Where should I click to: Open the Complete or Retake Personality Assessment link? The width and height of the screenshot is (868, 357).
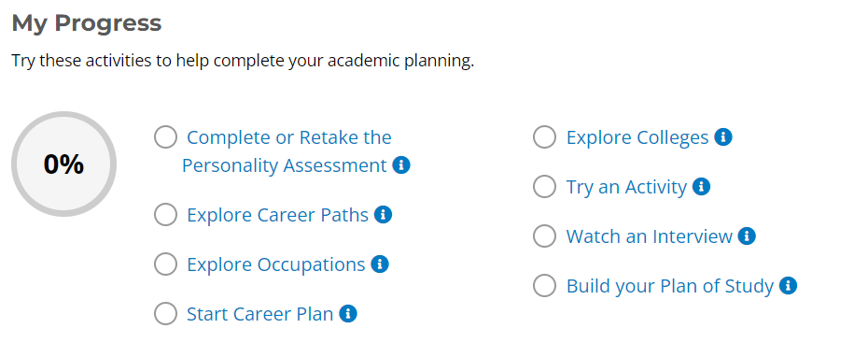tap(287, 151)
